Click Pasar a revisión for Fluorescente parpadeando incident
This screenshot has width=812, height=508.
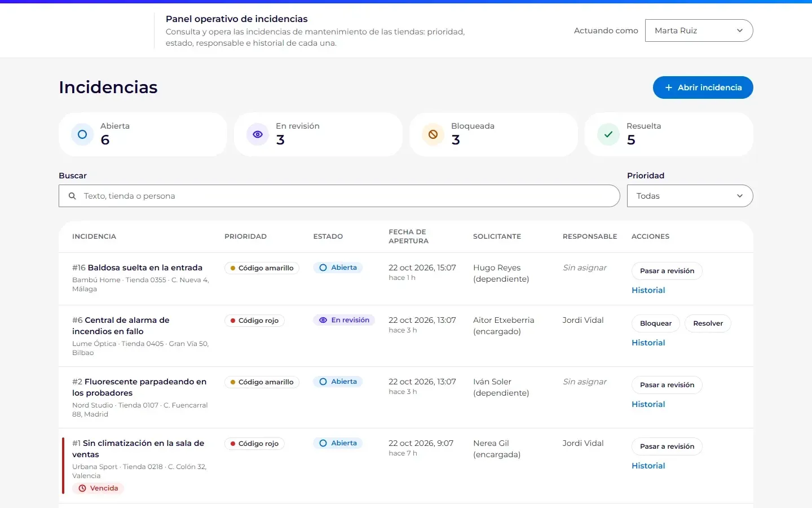tap(667, 385)
